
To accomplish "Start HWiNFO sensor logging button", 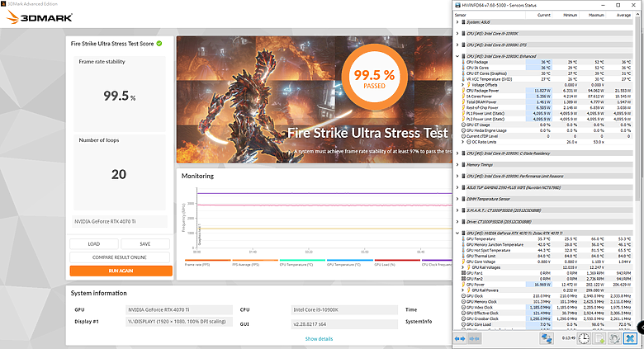I will (599, 338).
